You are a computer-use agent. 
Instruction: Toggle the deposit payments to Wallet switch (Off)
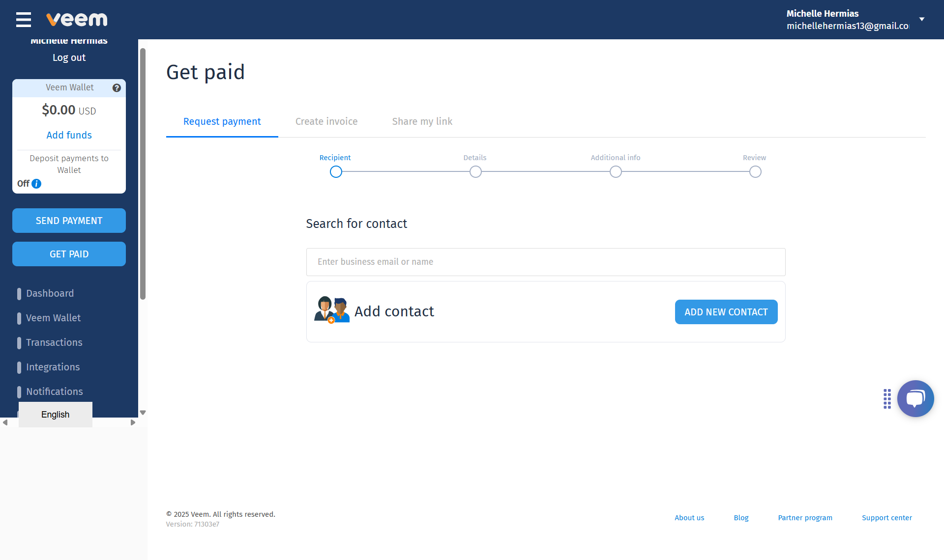click(23, 184)
